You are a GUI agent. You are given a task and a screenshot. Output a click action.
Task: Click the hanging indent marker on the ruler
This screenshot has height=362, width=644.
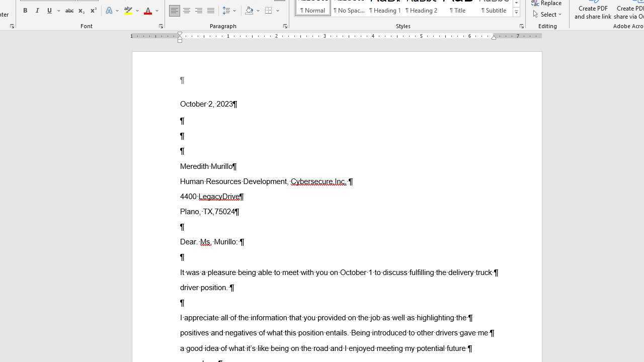180,39
